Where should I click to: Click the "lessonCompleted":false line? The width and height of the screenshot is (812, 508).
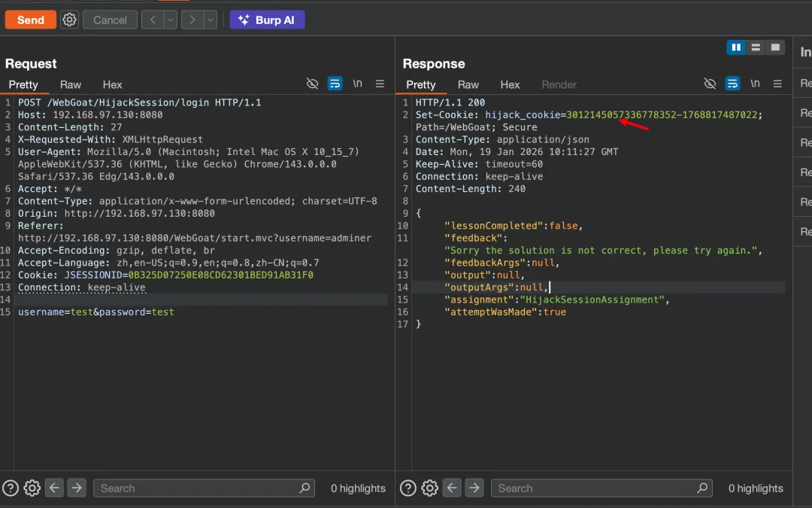coord(514,226)
